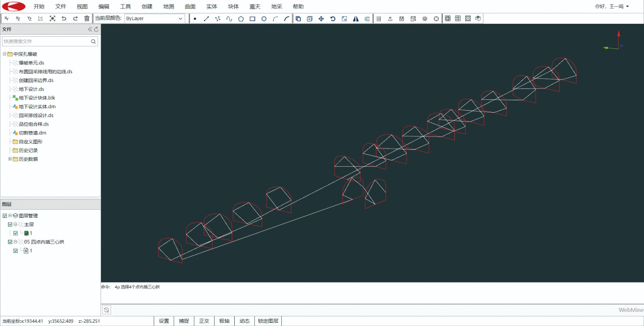Switch to the YZ plane view
The image size is (644, 326).
(x=29, y=19)
